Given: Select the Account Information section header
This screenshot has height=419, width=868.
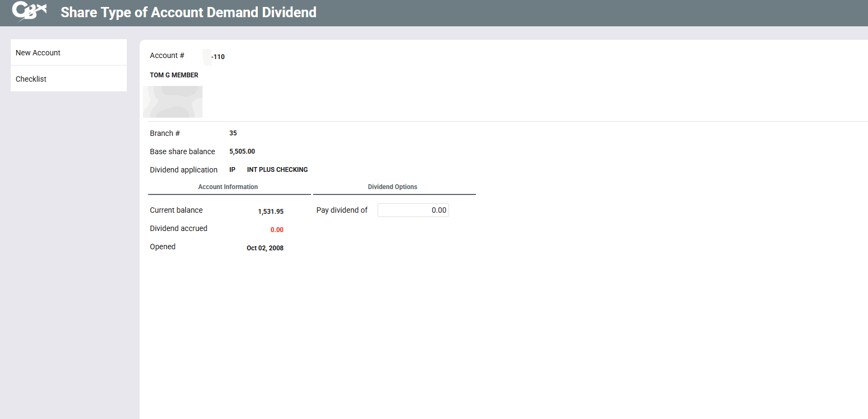Looking at the screenshot, I should click(x=228, y=187).
